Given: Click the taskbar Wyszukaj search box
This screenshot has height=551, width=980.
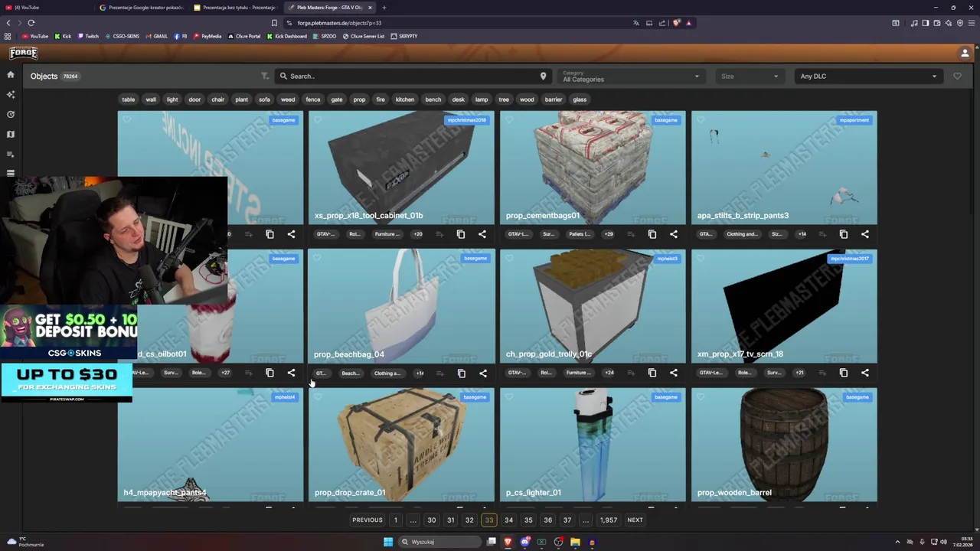Looking at the screenshot, I should (x=441, y=542).
